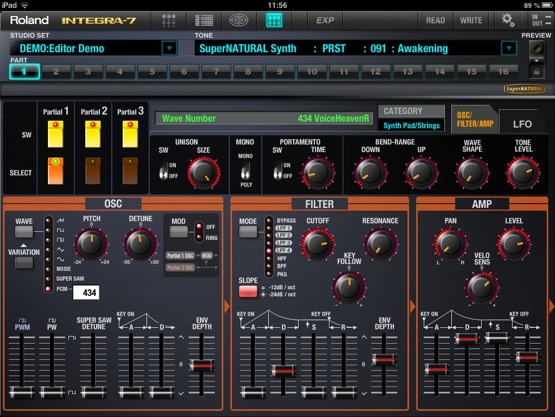This screenshot has height=417, width=555.
Task: Toggle Partial 3 SW switch
Action: pyautogui.click(x=130, y=134)
